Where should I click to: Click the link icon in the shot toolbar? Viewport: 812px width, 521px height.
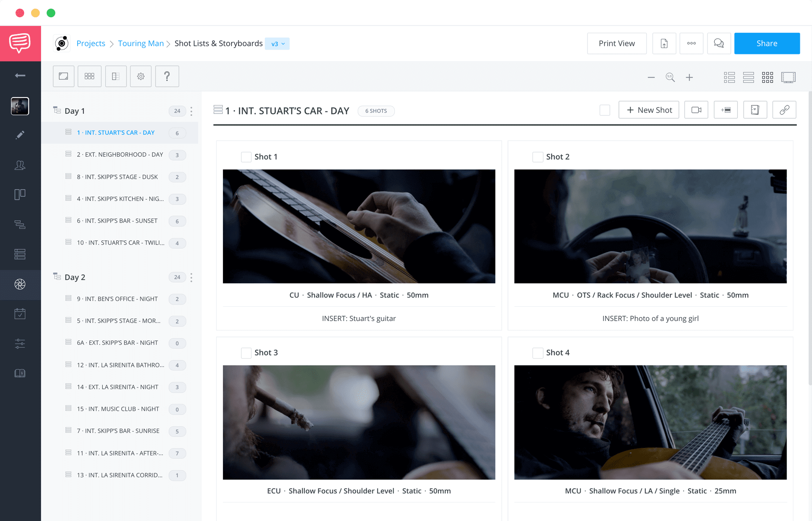[784, 110]
